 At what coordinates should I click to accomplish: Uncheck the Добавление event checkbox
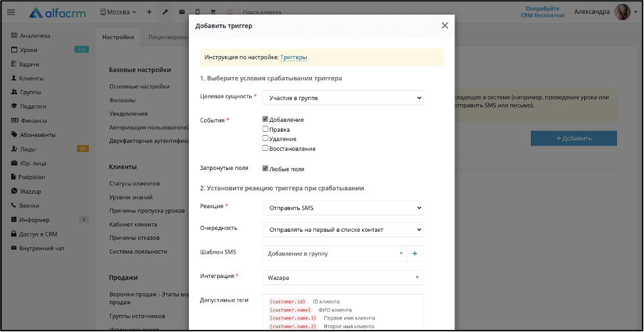[265, 119]
